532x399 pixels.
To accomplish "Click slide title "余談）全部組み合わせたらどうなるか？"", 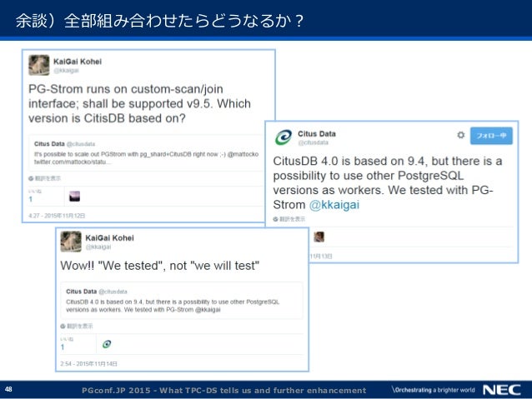I will coord(160,20).
